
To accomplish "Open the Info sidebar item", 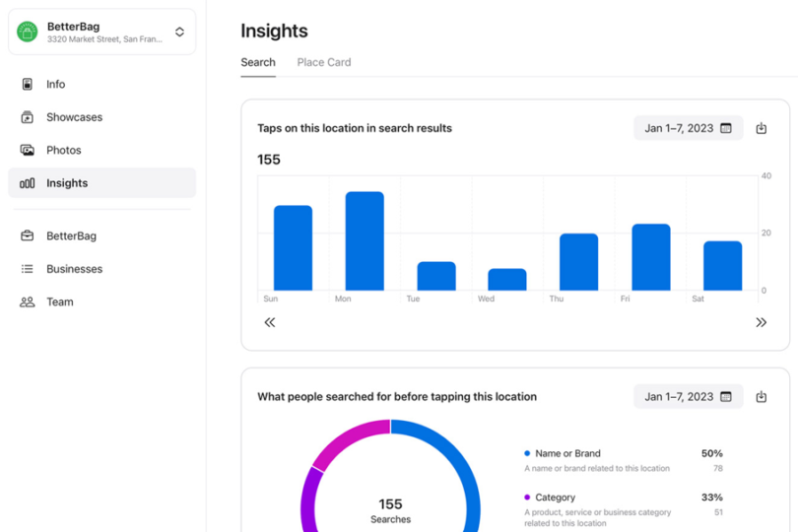I will click(55, 85).
